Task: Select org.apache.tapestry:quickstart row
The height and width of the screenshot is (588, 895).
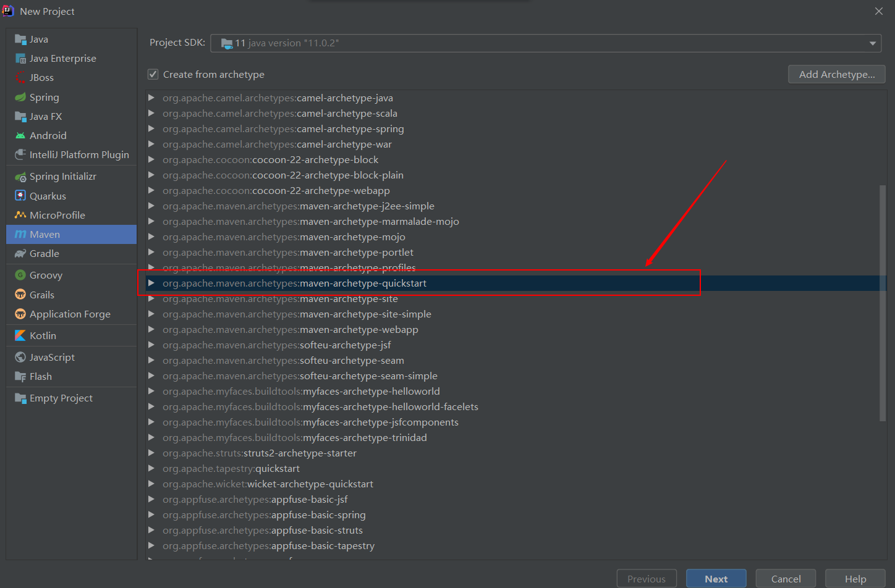Action: pyautogui.click(x=516, y=469)
